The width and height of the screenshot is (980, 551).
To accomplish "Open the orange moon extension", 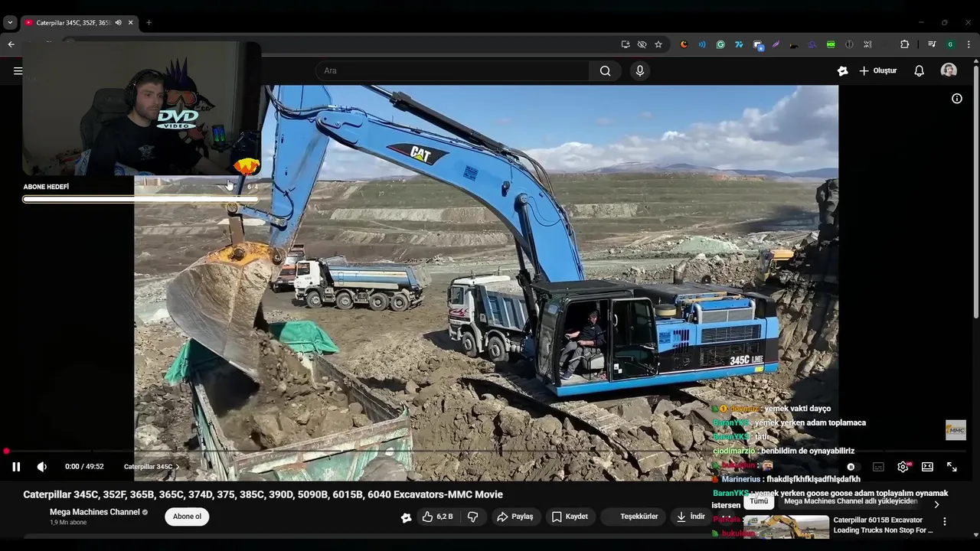I will click(684, 44).
